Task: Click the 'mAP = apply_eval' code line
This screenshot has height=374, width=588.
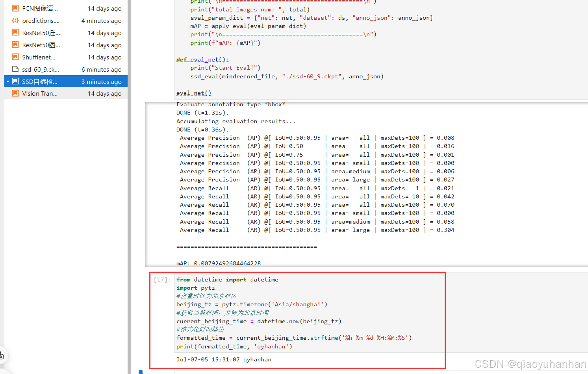Action: point(248,26)
